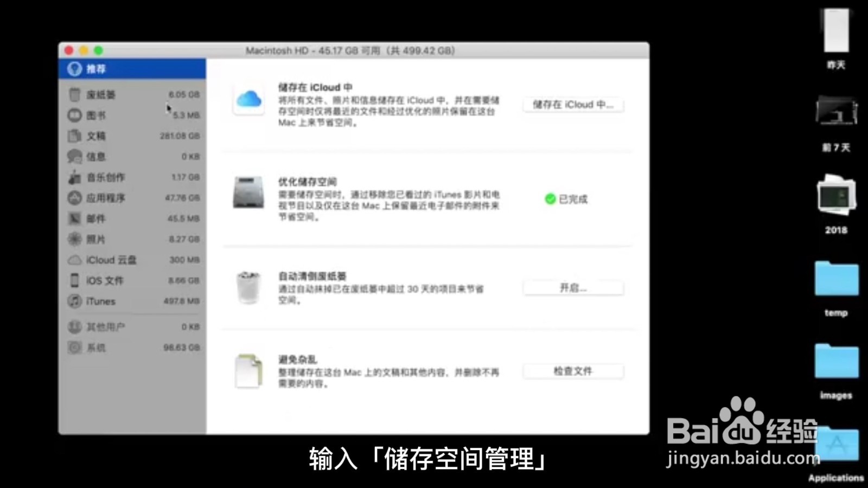
Task: Click the Macintosh HD window title text
Action: coord(350,50)
